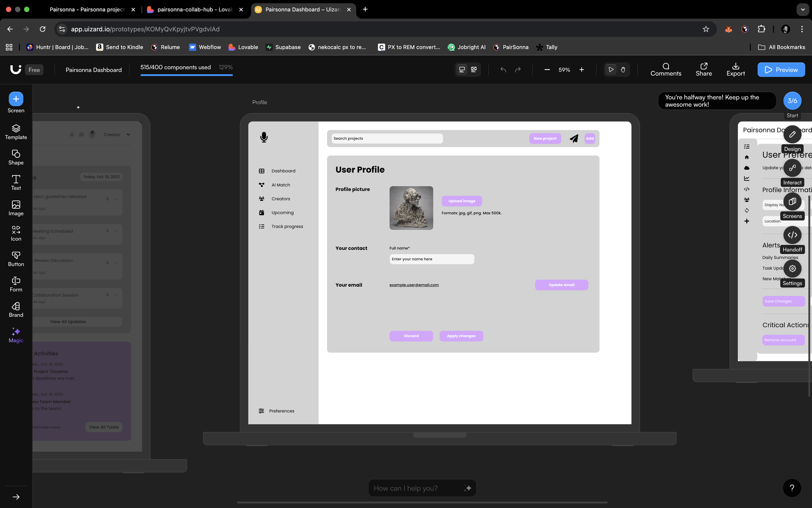Click the Template layers icon
The width and height of the screenshot is (812, 508).
[16, 128]
